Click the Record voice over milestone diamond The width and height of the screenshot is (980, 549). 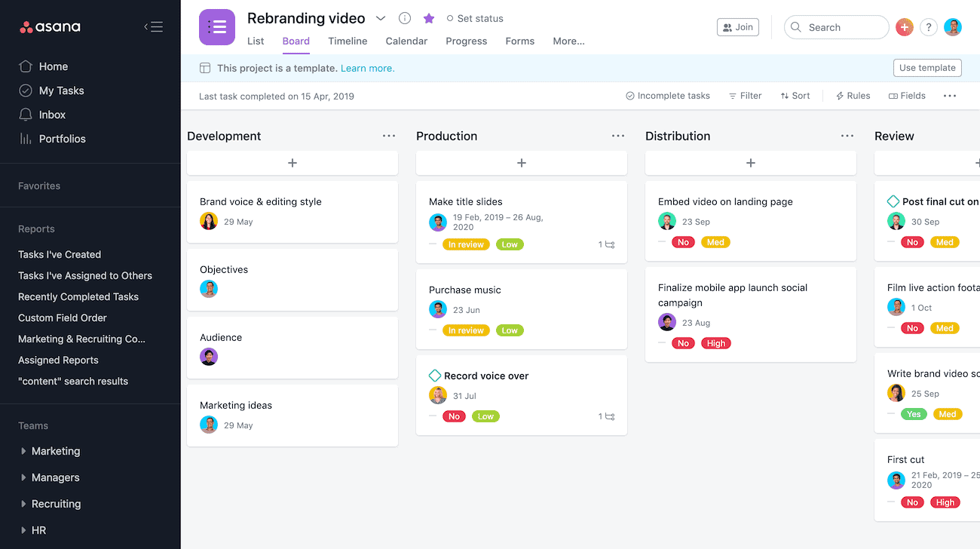[x=435, y=376]
